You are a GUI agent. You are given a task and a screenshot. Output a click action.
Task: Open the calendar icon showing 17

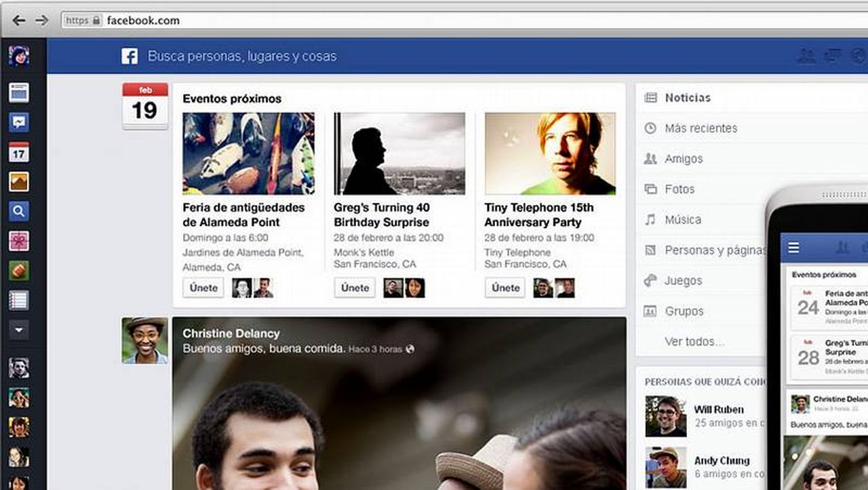(x=19, y=152)
